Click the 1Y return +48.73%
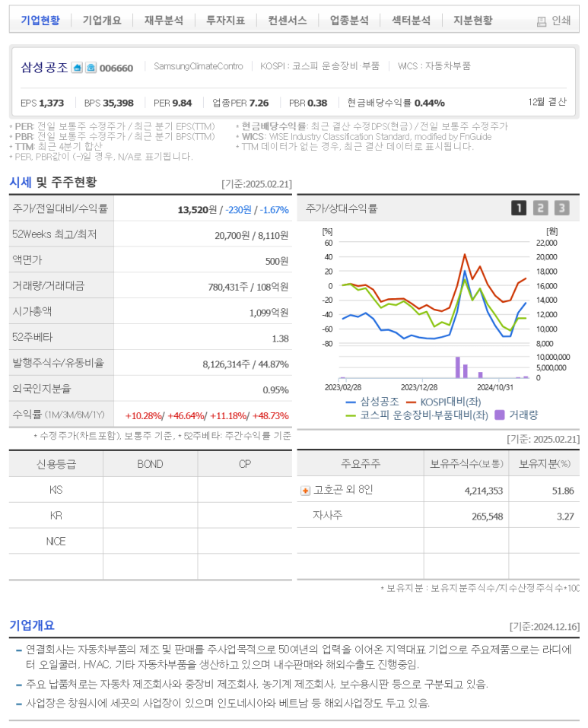 pyautogui.click(x=271, y=415)
